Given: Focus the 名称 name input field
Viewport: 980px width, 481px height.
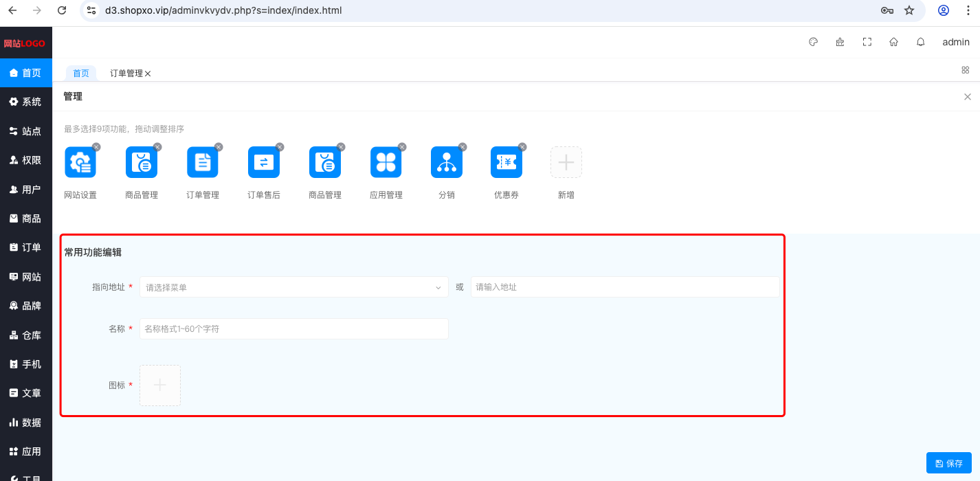Looking at the screenshot, I should tap(294, 329).
